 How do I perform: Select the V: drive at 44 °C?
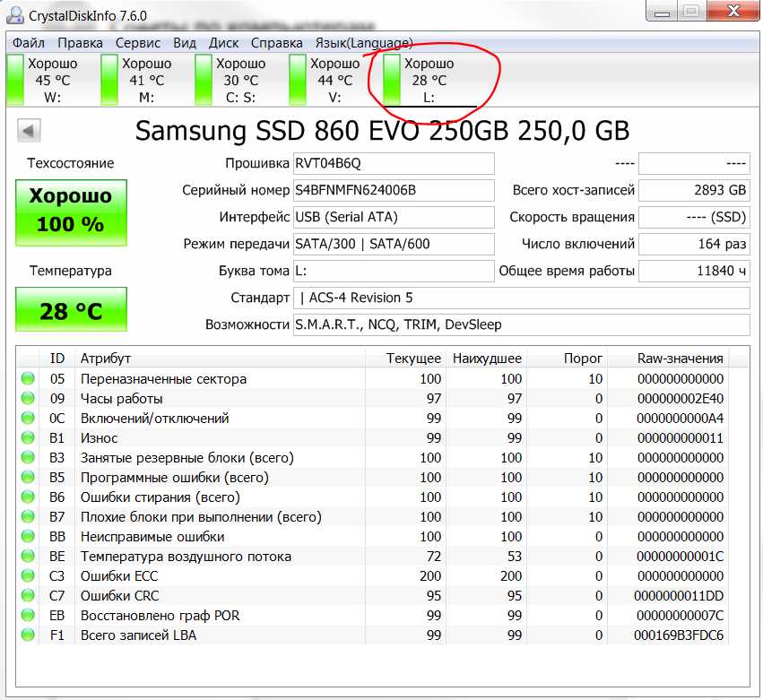coord(325,81)
